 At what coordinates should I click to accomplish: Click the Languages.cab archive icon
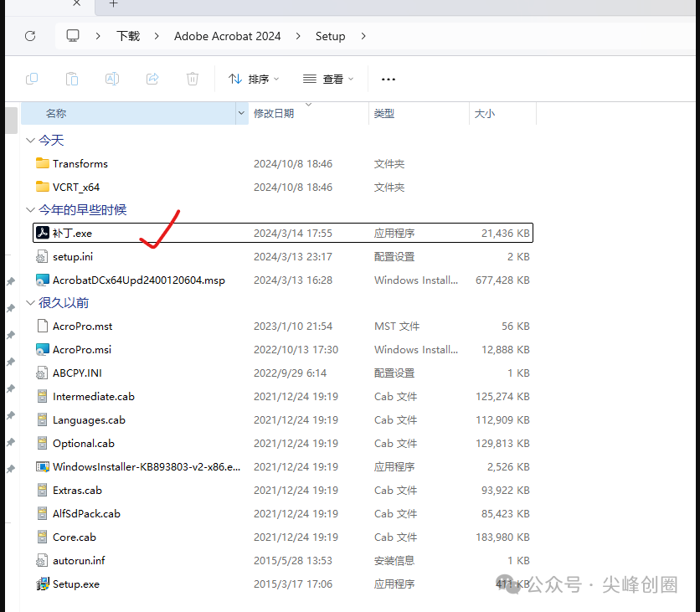[x=42, y=419]
